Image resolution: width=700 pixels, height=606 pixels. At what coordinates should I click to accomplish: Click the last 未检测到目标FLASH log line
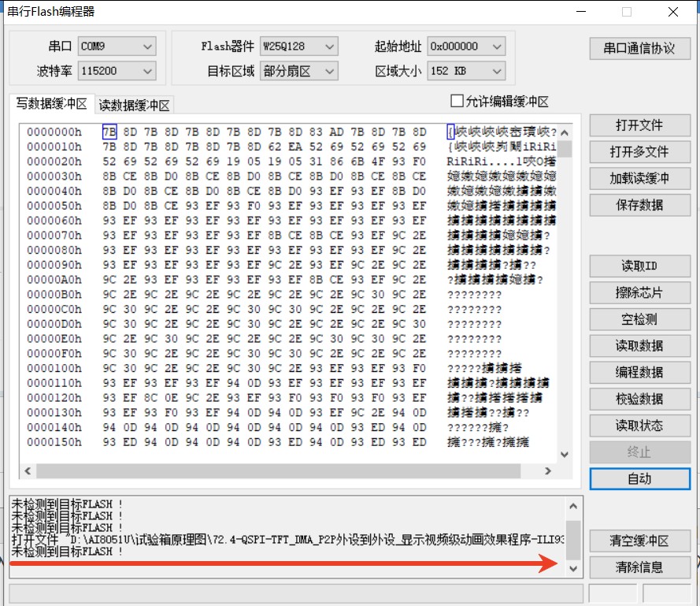coord(67,552)
